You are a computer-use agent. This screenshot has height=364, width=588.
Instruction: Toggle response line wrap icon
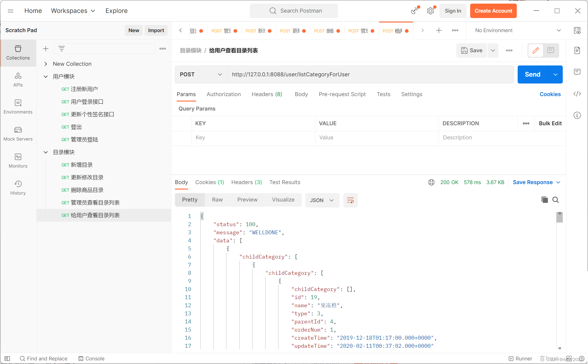(x=350, y=200)
